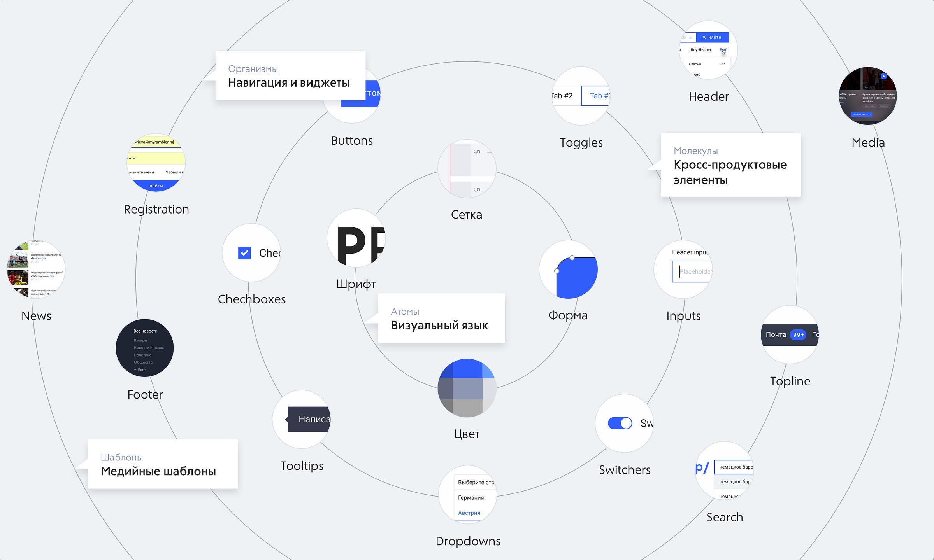Click 'Общество' in the Footer list

(x=143, y=362)
